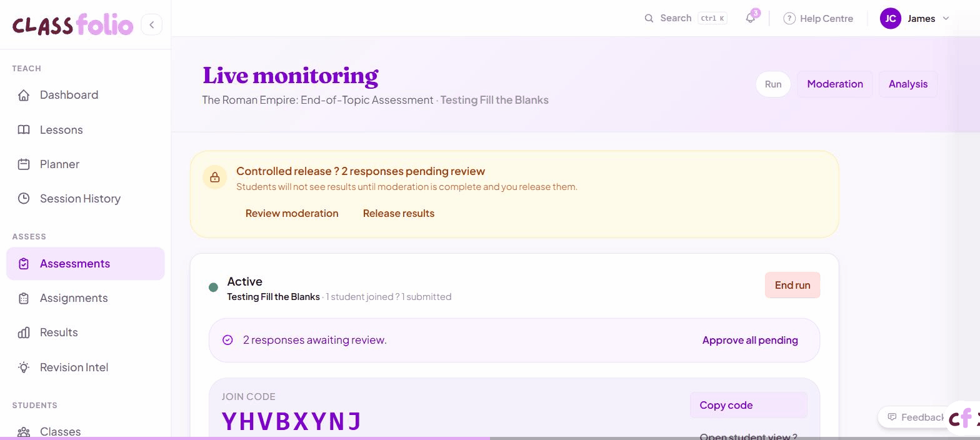This screenshot has height=440, width=980.
Task: Switch to the Analysis tab
Action: click(908, 84)
